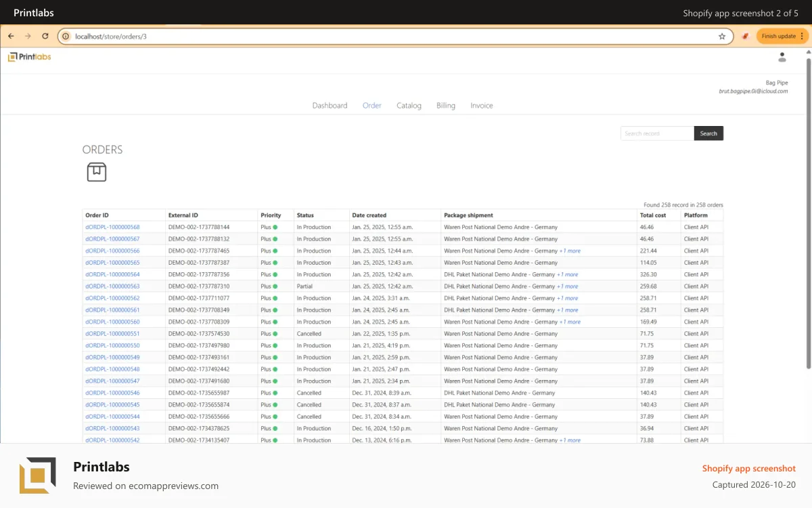Open order dORDPL-1000000551

point(112,334)
